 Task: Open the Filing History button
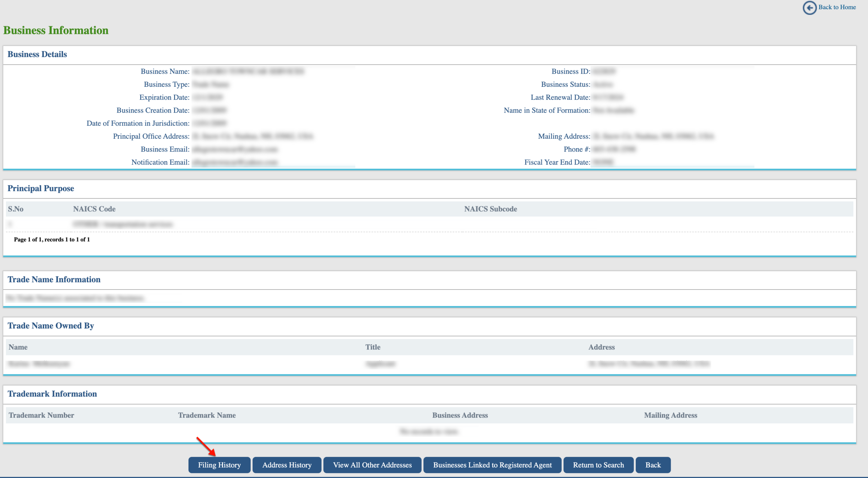coord(219,465)
